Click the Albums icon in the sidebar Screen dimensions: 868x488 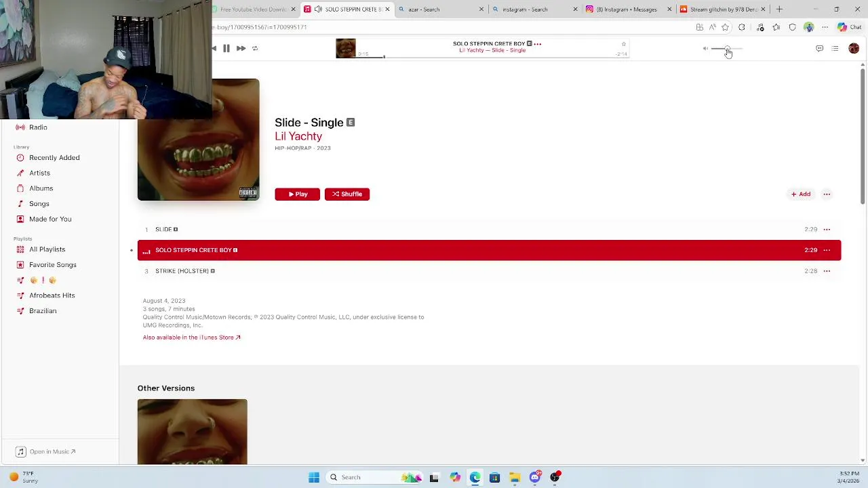coord(20,188)
